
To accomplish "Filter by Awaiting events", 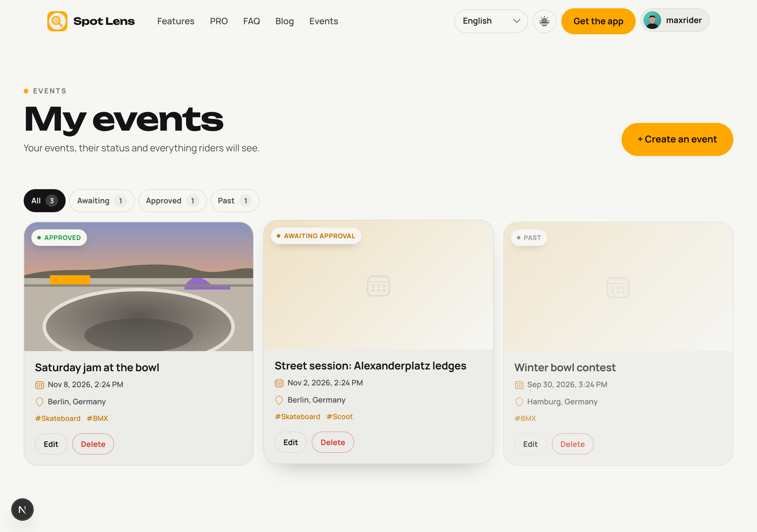I will tap(102, 201).
